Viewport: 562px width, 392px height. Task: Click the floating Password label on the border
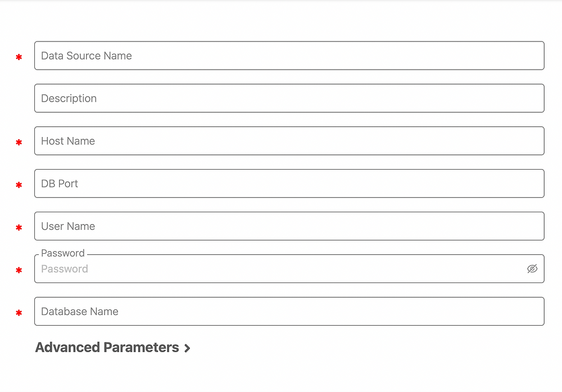pyautogui.click(x=63, y=253)
